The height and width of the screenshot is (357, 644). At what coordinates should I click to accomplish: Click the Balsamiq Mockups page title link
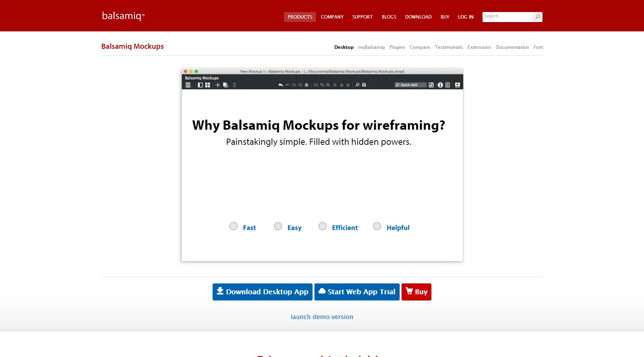[132, 46]
